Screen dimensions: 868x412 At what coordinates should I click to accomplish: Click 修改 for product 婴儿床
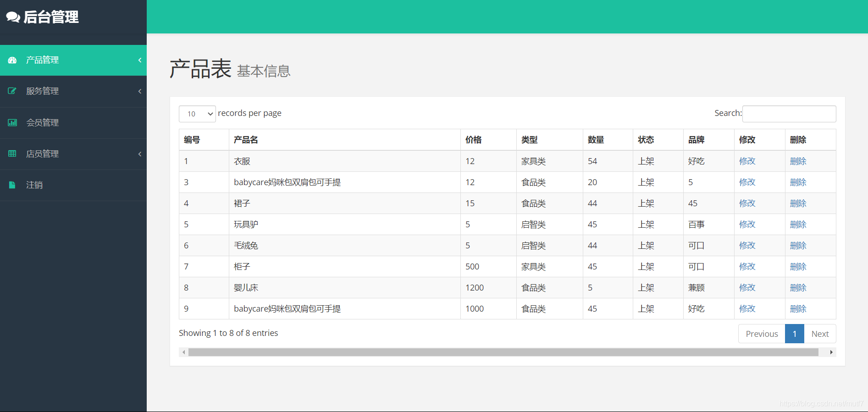pyautogui.click(x=747, y=288)
